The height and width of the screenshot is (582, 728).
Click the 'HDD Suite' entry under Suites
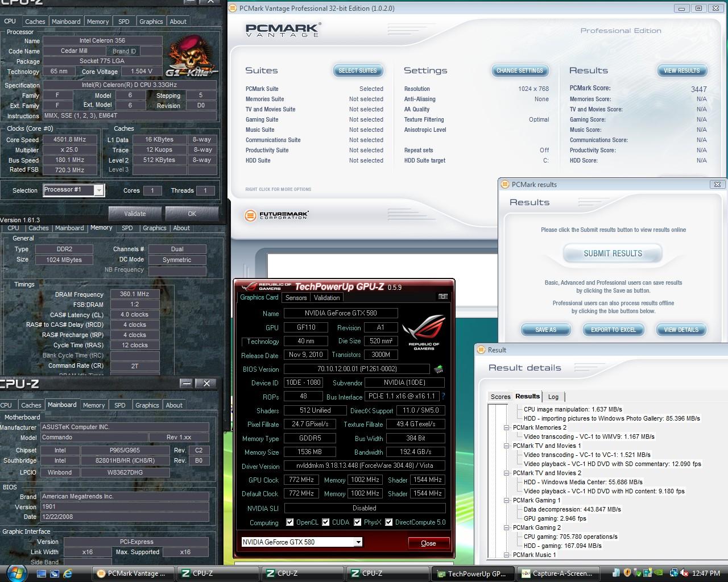pyautogui.click(x=258, y=160)
